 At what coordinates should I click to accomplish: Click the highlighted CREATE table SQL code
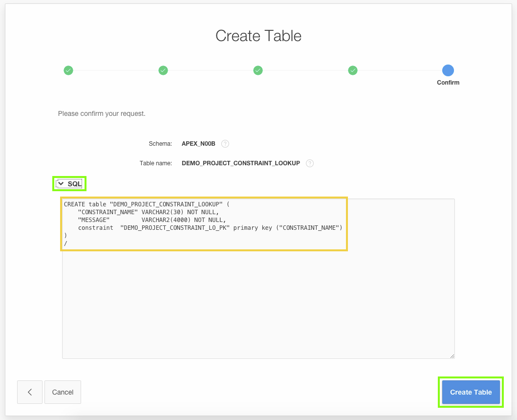(x=204, y=223)
